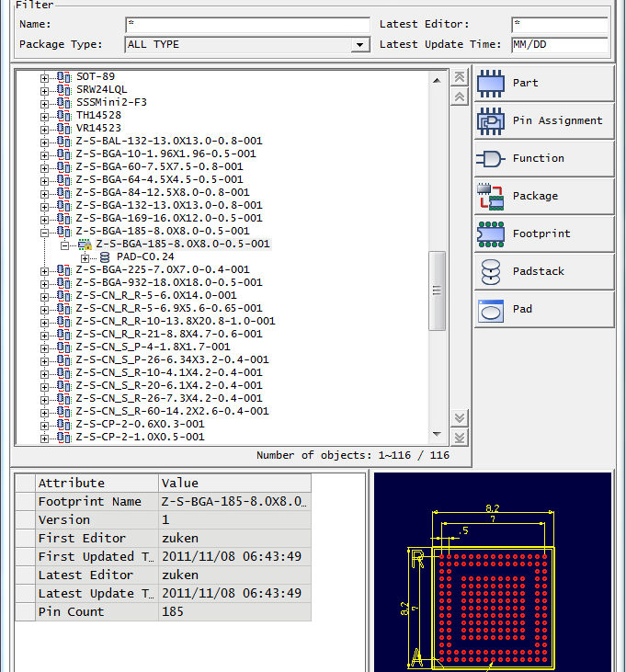The width and height of the screenshot is (626, 672).
Task: Open the Package category
Action: pyautogui.click(x=543, y=196)
